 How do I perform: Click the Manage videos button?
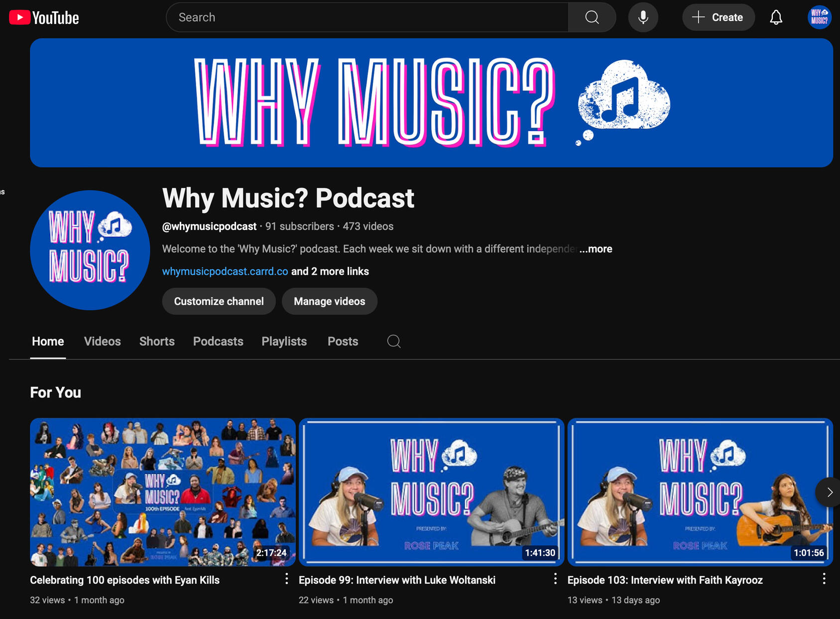click(x=329, y=302)
